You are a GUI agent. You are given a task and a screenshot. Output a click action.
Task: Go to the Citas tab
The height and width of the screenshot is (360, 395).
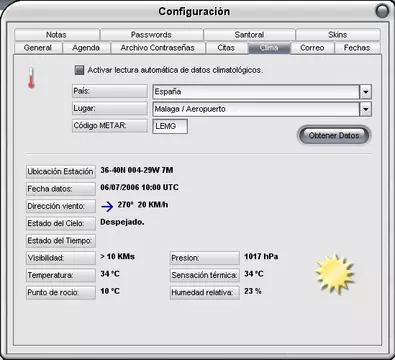(226, 48)
